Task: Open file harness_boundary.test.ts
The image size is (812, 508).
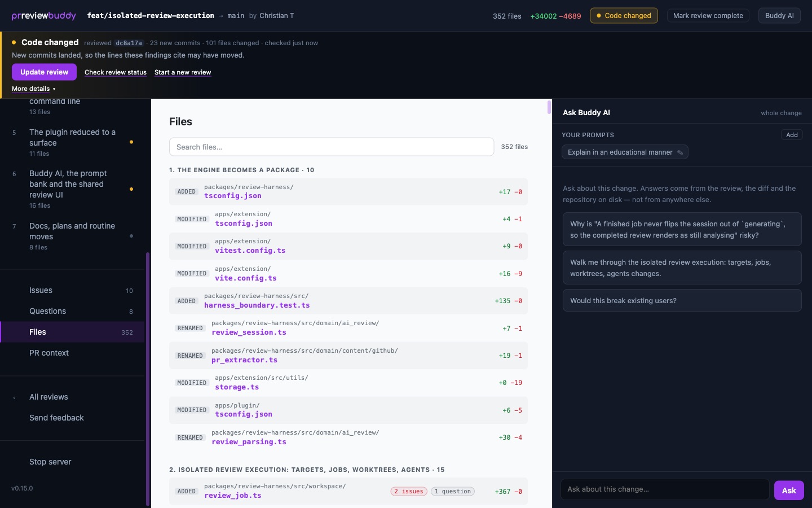Action: click(257, 305)
